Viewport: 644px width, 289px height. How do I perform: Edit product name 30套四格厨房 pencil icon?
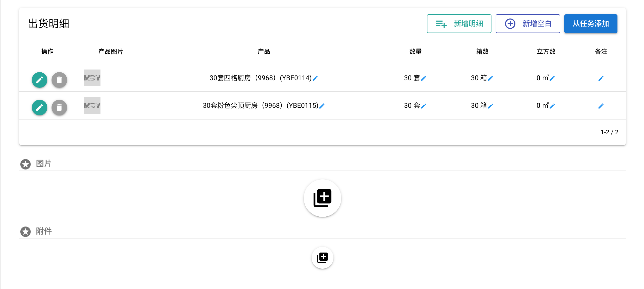(315, 78)
